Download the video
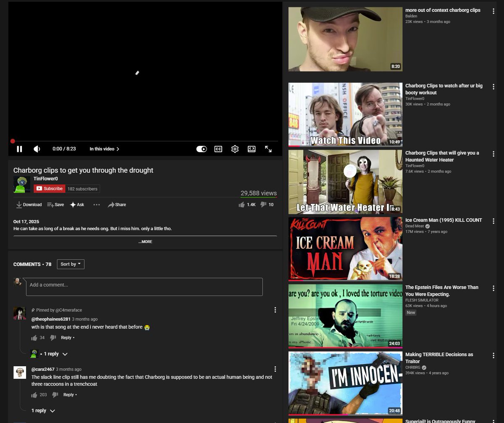The width and height of the screenshot is (504, 423). tap(29, 205)
